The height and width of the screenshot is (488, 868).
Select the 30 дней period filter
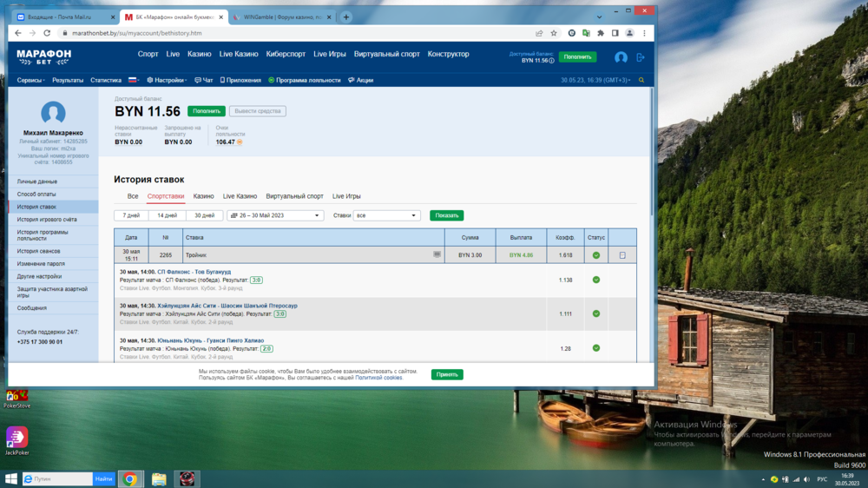(204, 215)
